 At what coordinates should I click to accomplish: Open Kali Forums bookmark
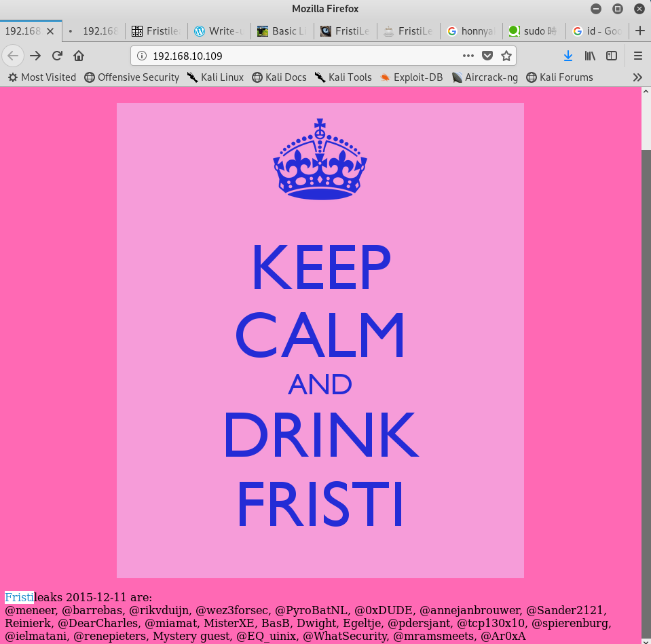point(559,77)
